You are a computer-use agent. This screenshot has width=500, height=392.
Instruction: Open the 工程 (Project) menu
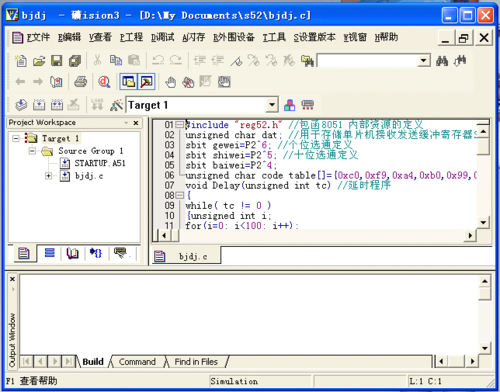(131, 37)
